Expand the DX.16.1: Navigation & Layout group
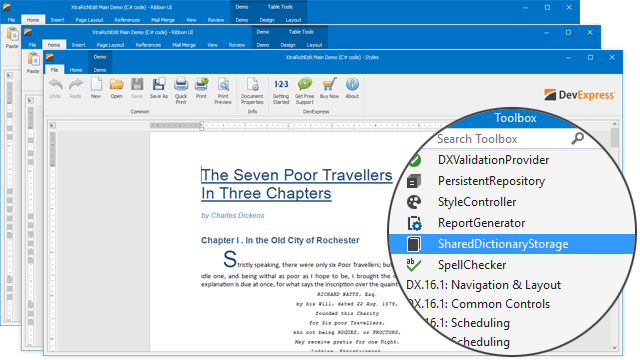This screenshot has height=360, width=640. coord(483,285)
